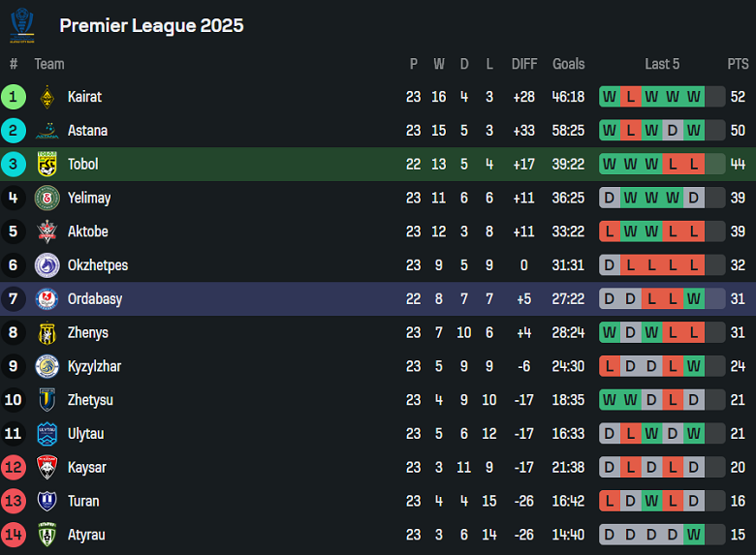Open the Premier League 2025 title link
Screen dimensions: 756x555
[x=151, y=26]
